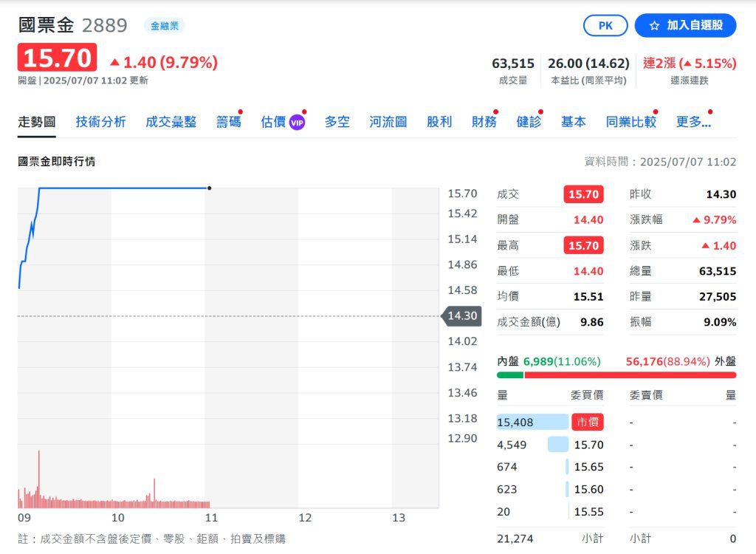Switch to the 技術分析 tab
756x554 pixels.
99,122
